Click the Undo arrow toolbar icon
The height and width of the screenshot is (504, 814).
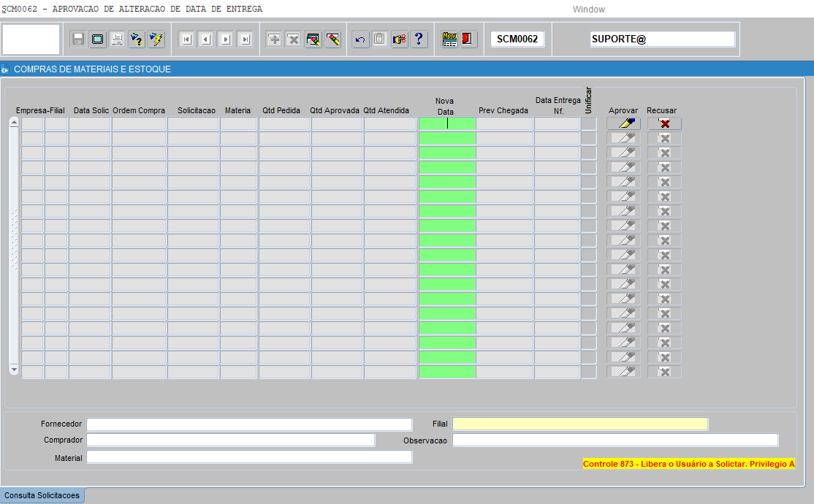point(360,39)
